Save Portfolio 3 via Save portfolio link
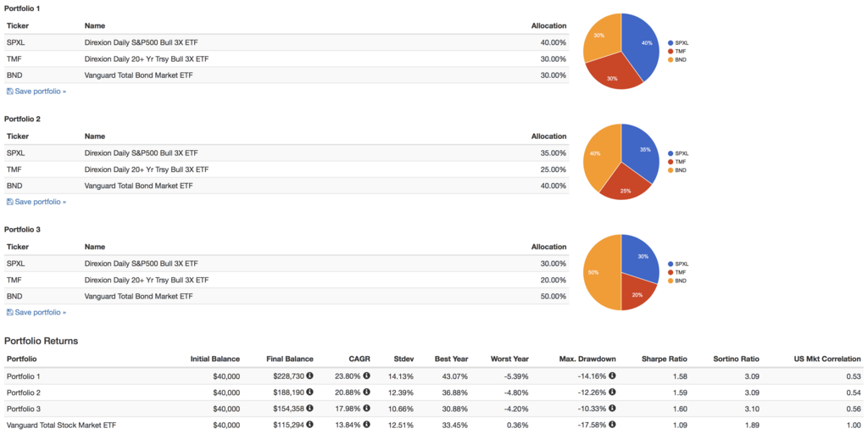This screenshot has height=434, width=868. tap(36, 312)
